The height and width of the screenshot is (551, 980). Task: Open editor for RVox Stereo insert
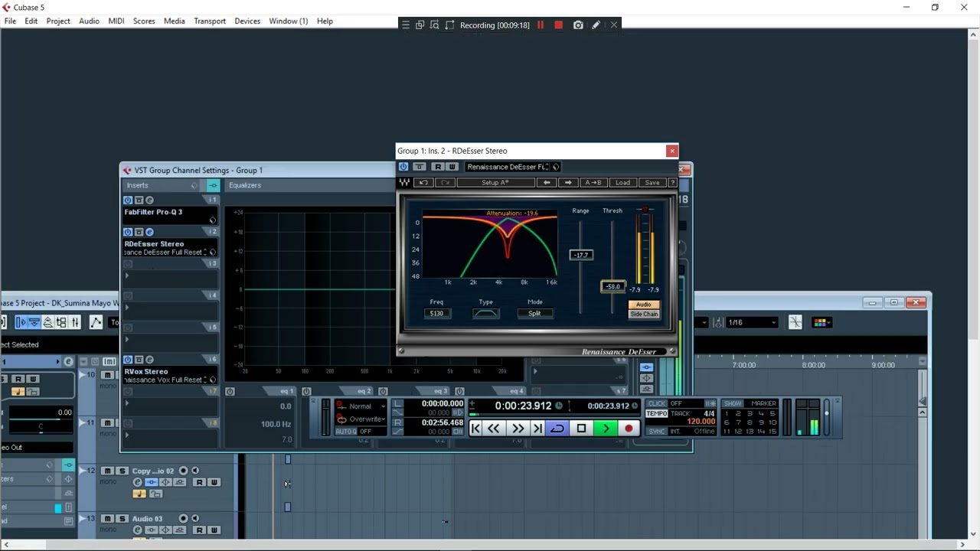(149, 360)
